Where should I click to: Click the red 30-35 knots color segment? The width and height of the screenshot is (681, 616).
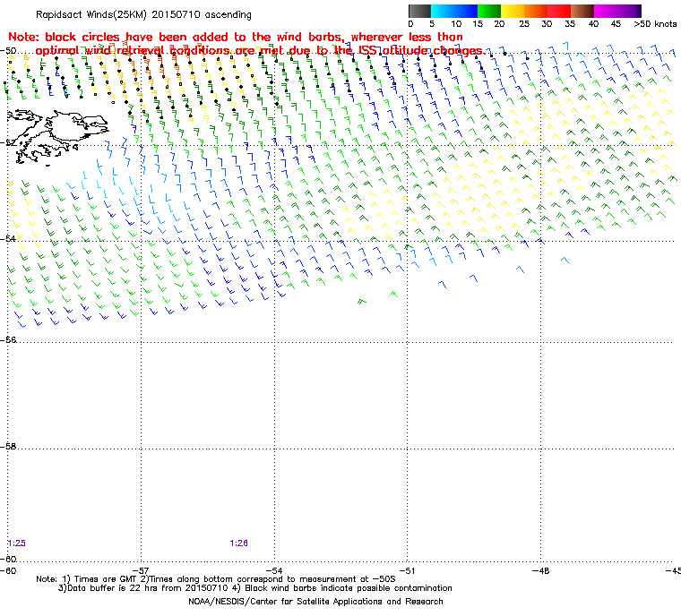(559, 12)
